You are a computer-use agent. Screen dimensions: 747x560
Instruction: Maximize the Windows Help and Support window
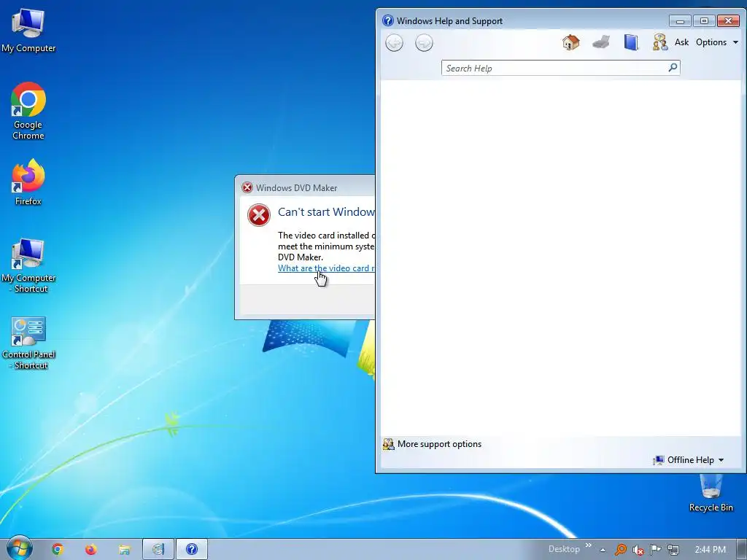(x=704, y=20)
